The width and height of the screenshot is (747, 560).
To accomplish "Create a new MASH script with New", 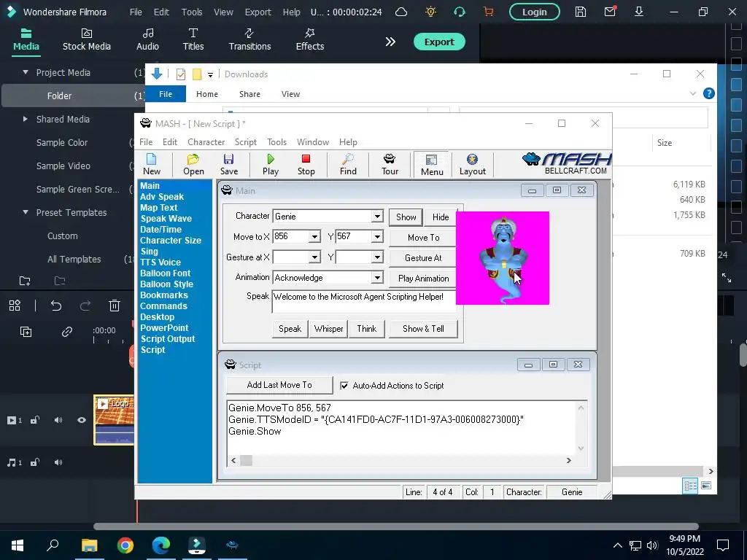I will (x=152, y=164).
